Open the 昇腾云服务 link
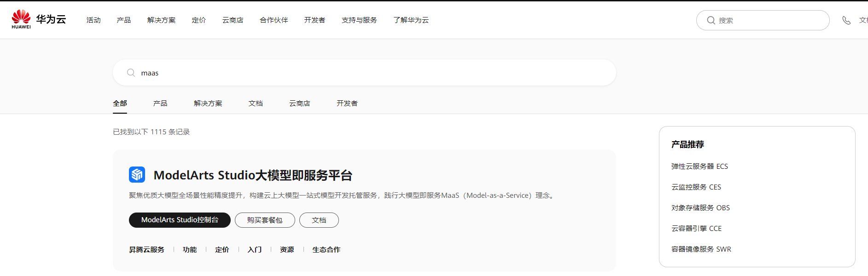This screenshot has height=276, width=868. [x=146, y=249]
